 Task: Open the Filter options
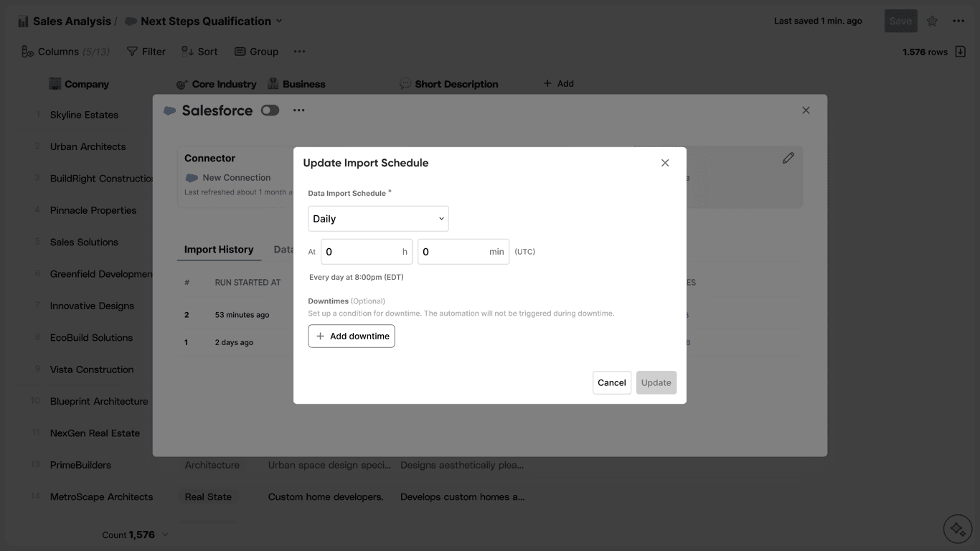(146, 52)
